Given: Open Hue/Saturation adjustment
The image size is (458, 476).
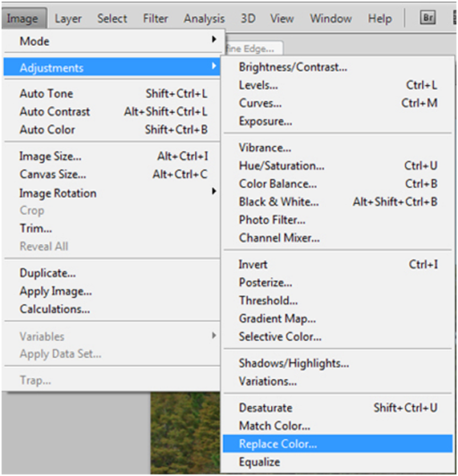Looking at the screenshot, I should coord(338,165).
